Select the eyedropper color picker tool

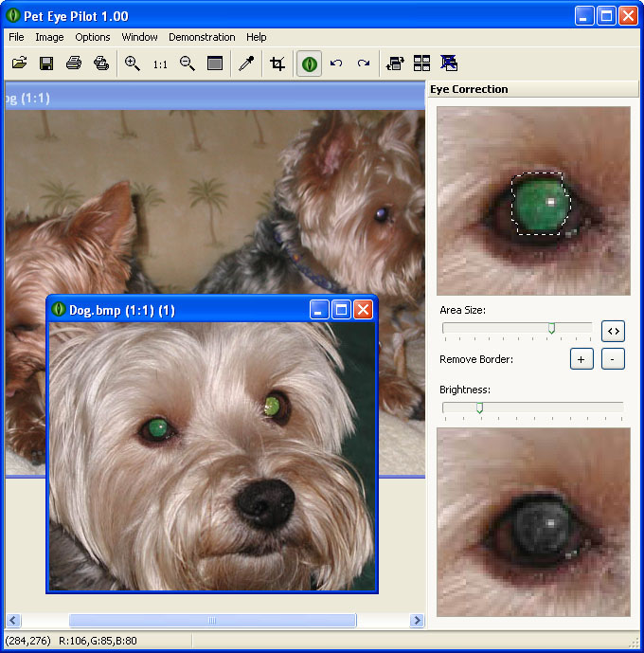[x=246, y=63]
